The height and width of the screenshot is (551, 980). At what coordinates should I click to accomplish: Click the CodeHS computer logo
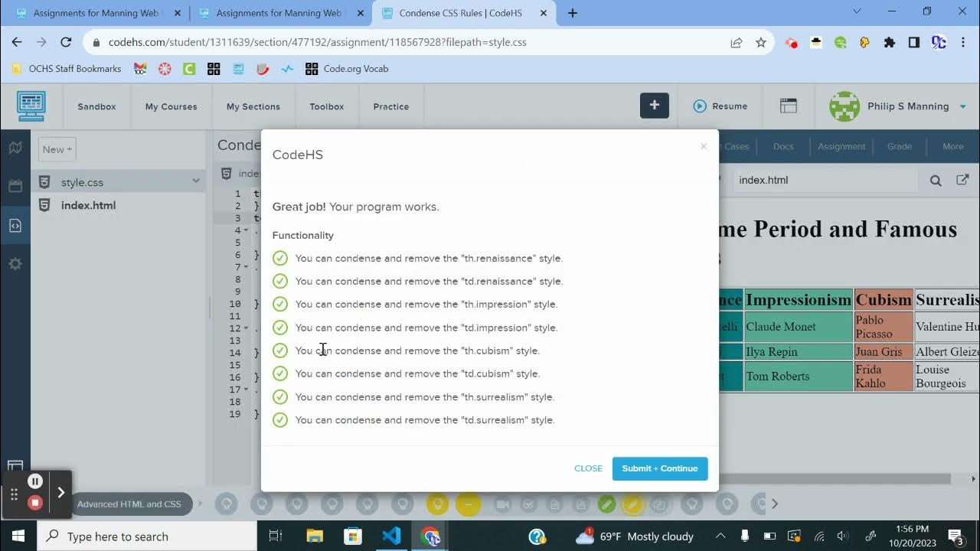tap(31, 106)
